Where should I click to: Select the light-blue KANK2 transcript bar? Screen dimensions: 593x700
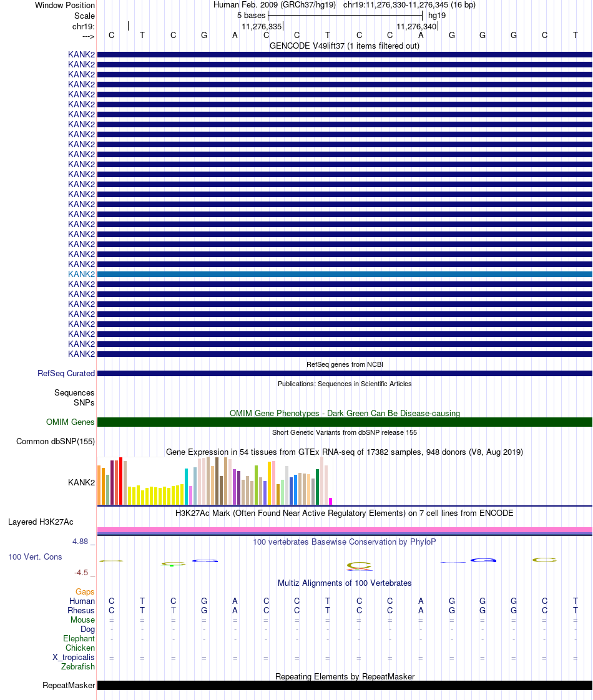point(345,274)
